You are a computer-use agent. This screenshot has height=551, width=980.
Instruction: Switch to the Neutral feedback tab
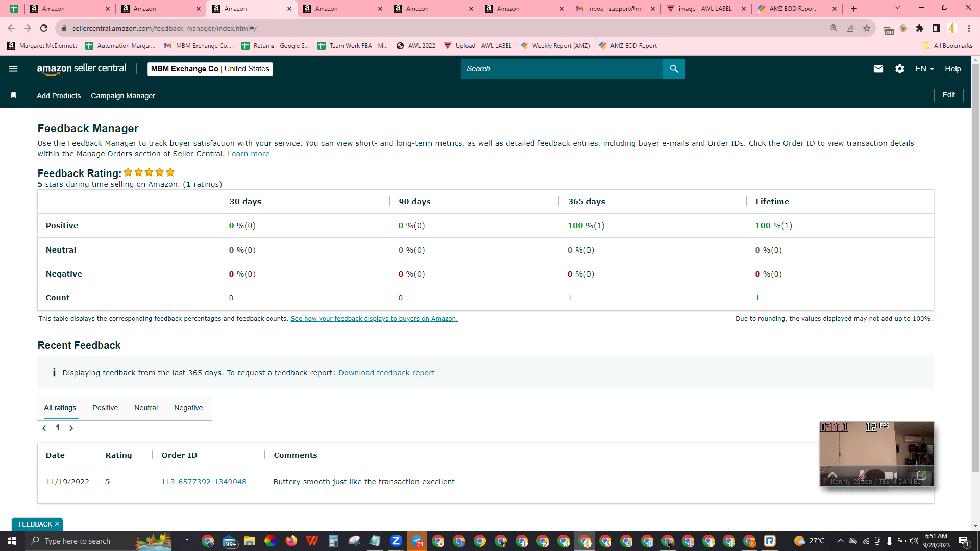pos(146,408)
